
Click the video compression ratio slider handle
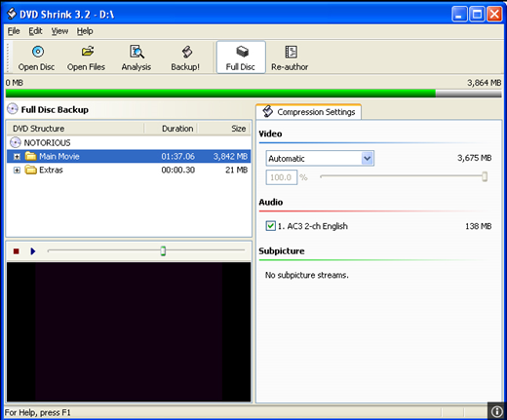click(x=485, y=176)
